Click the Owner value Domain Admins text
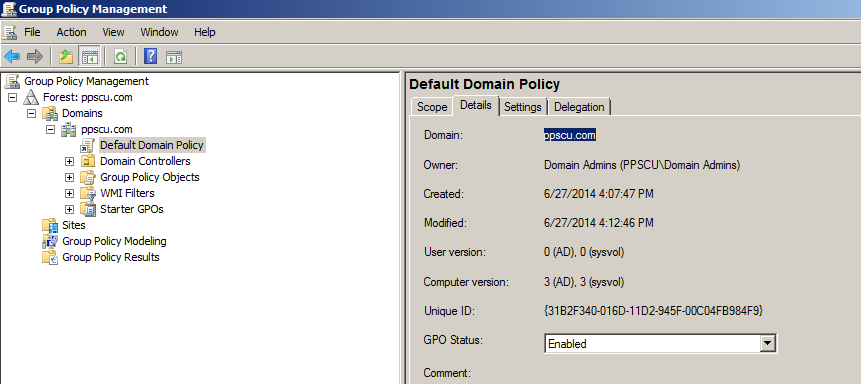 pos(642,164)
